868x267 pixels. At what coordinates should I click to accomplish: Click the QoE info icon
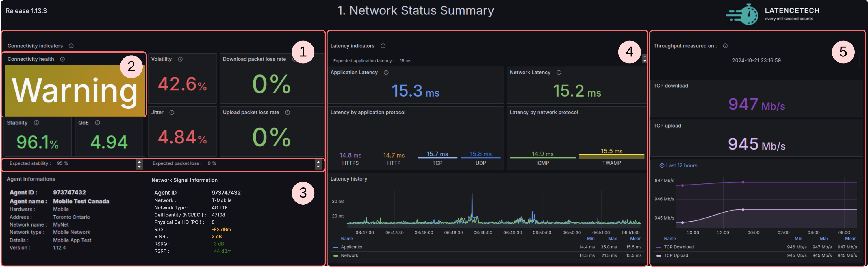(x=97, y=123)
